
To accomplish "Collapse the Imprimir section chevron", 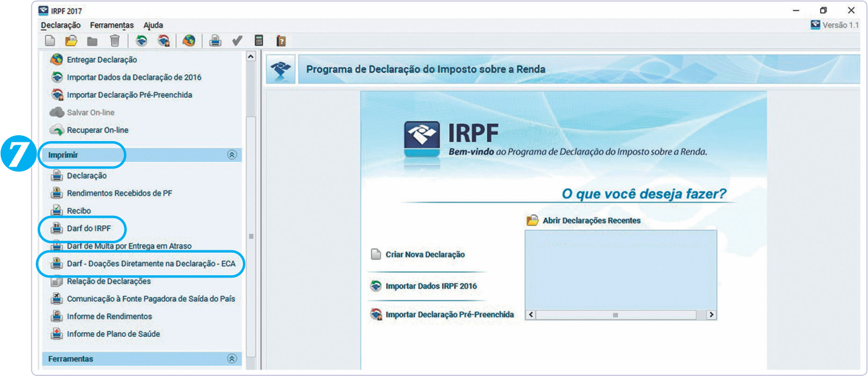I will pos(232,155).
